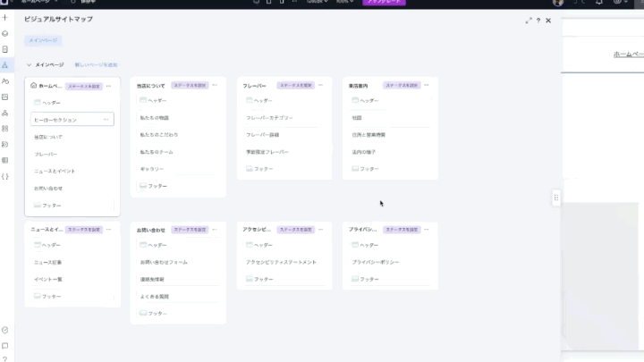Open the text styles icon in left sidebar
644x362 pixels.
coord(5,81)
